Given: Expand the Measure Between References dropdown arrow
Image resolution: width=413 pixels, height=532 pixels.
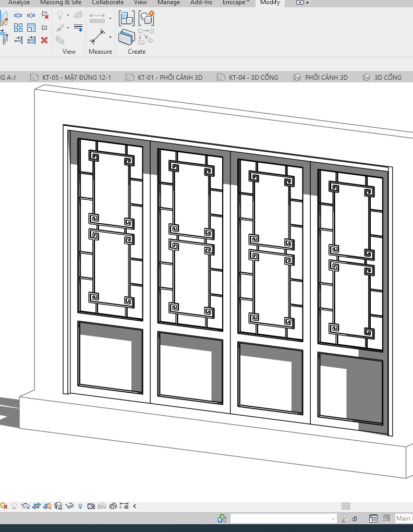Looking at the screenshot, I should (110, 18).
